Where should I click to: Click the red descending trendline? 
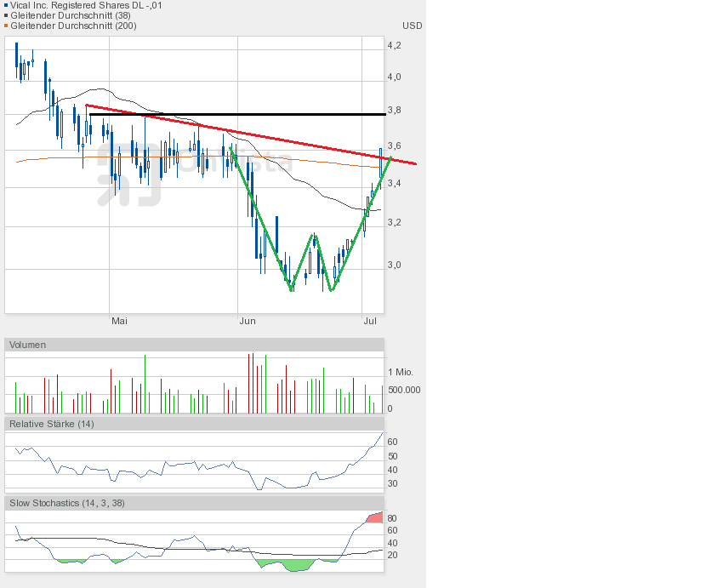pos(255,136)
